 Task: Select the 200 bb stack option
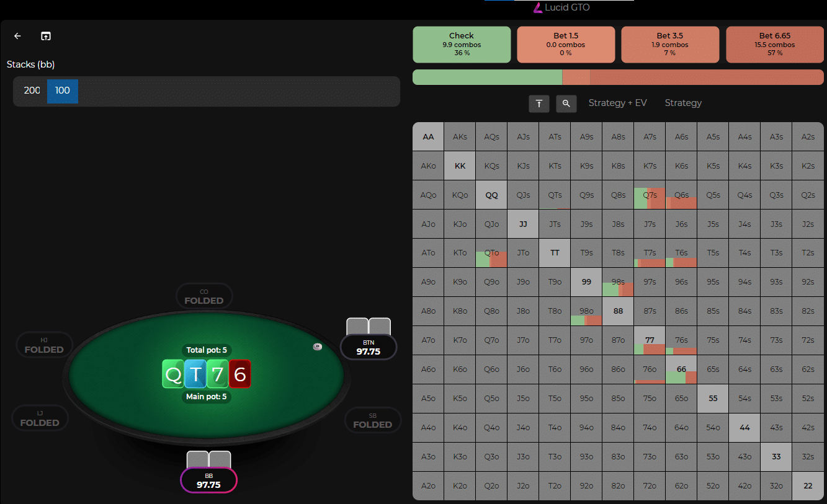click(32, 91)
